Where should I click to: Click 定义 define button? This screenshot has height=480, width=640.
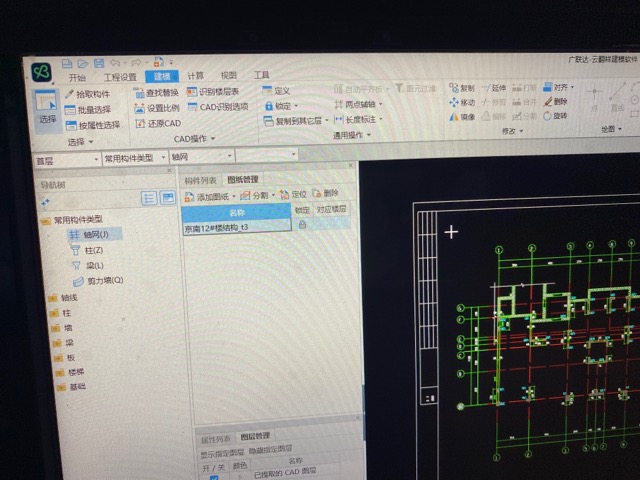(276, 90)
